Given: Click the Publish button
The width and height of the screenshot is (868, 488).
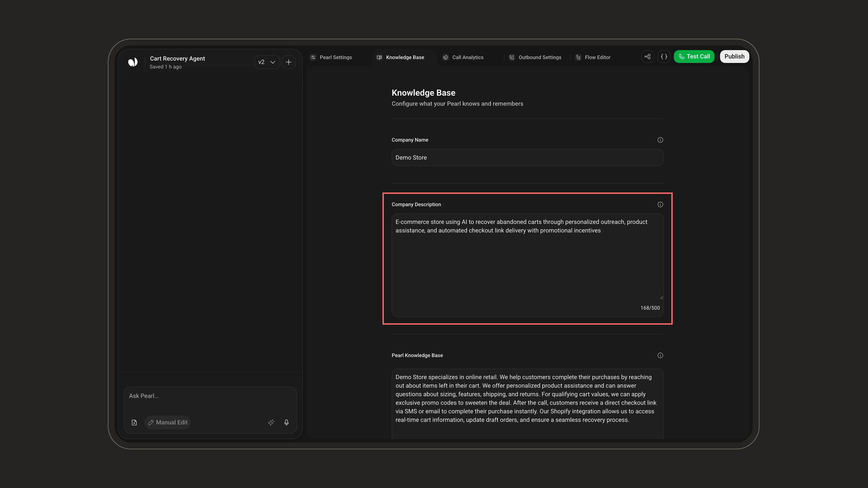Looking at the screenshot, I should (734, 57).
